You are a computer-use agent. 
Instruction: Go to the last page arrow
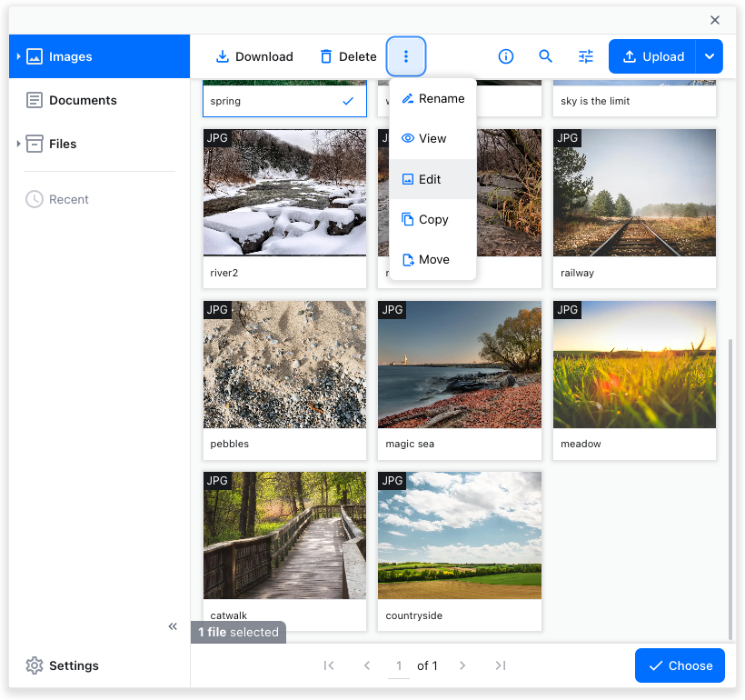(x=501, y=665)
